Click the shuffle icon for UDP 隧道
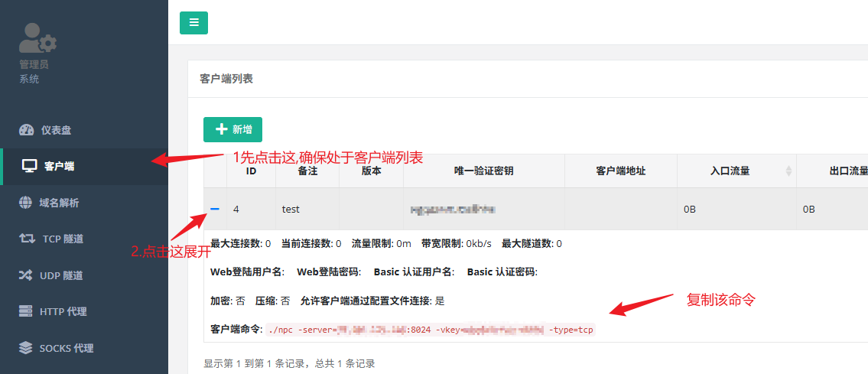The image size is (868, 374). 25,275
